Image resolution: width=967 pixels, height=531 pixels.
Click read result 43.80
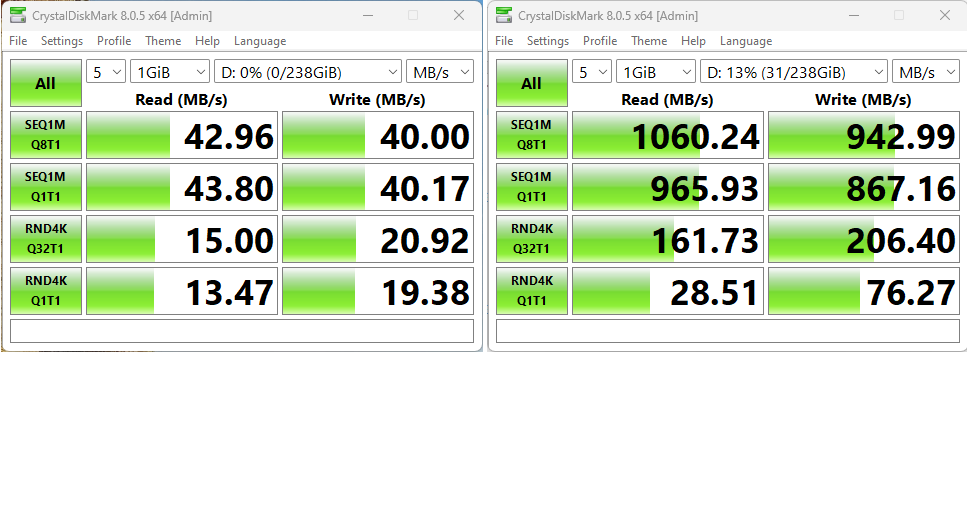click(x=182, y=187)
